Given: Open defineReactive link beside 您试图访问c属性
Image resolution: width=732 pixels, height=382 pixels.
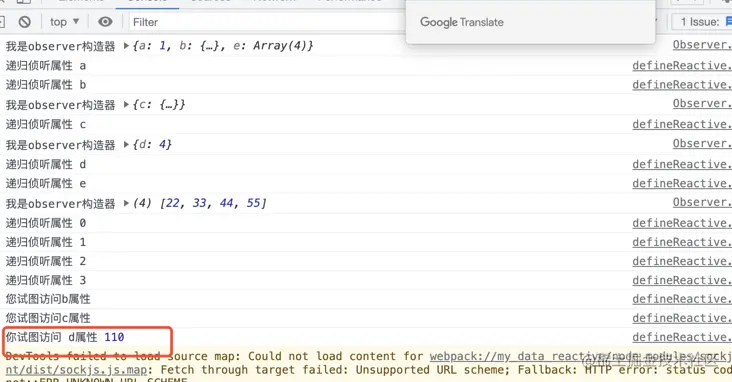Looking at the screenshot, I should click(682, 318).
